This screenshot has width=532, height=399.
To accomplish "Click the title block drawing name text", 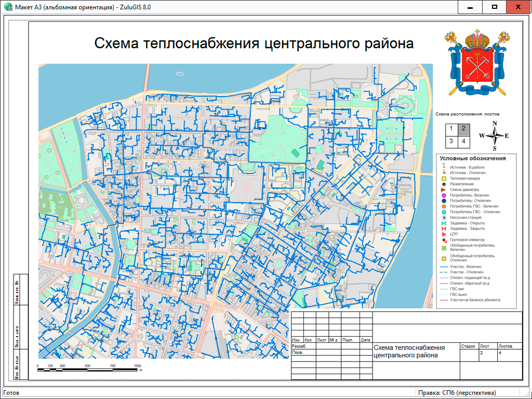I will pos(409,351).
